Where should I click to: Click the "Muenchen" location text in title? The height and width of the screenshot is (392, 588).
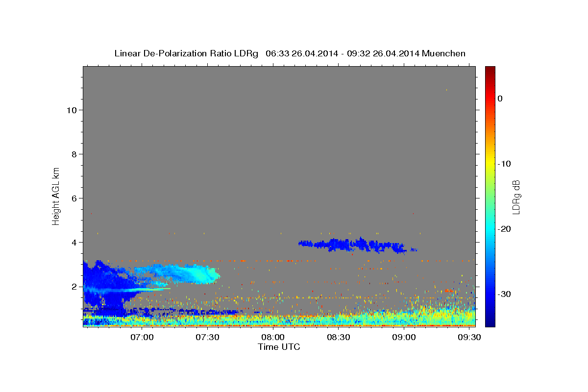click(442, 53)
